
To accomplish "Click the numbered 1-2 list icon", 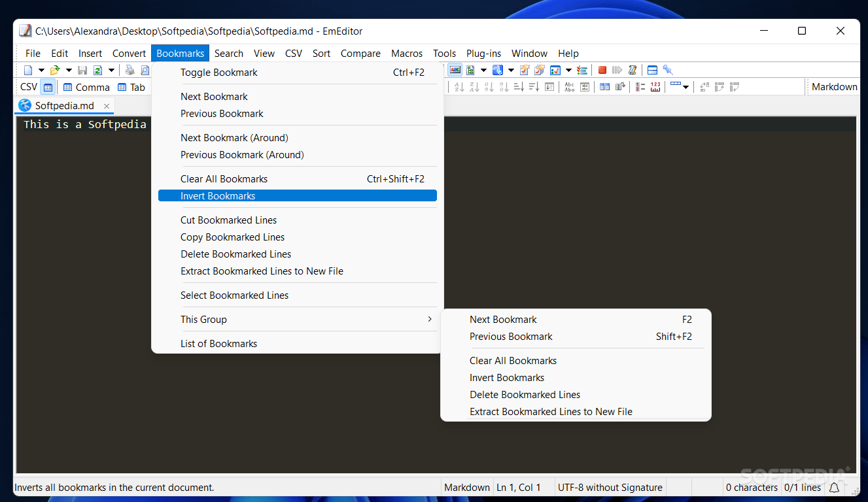I will [x=640, y=87].
